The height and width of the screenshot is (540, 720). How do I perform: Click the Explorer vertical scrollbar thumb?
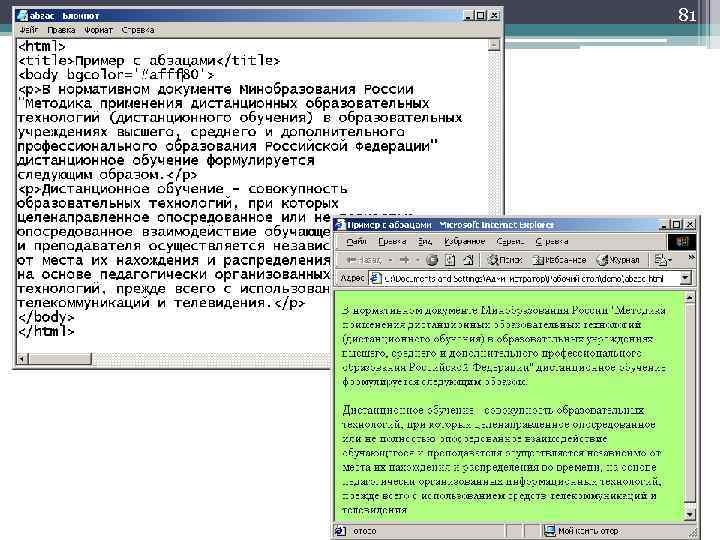point(689,403)
